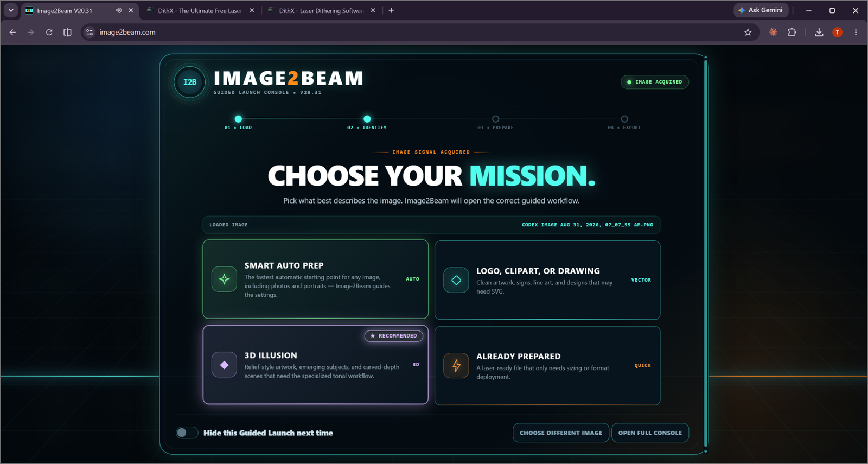Screen dimensions: 868x464
Task: Close the DithX Ultimate Free Laser tab
Action: pos(252,10)
